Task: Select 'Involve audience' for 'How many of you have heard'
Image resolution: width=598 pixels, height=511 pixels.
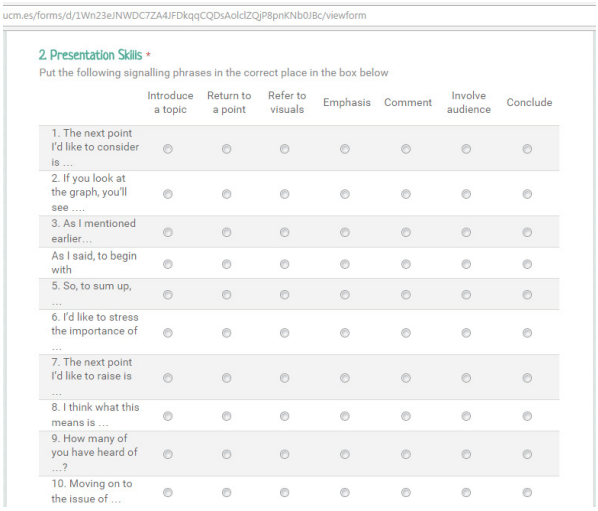Action: pos(466,454)
